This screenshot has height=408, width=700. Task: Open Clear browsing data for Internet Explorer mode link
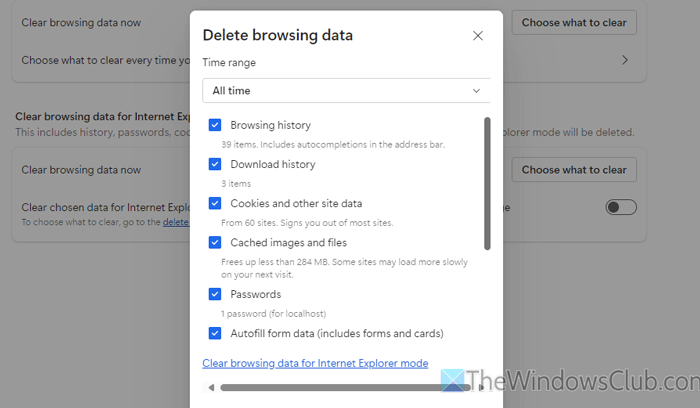point(315,364)
